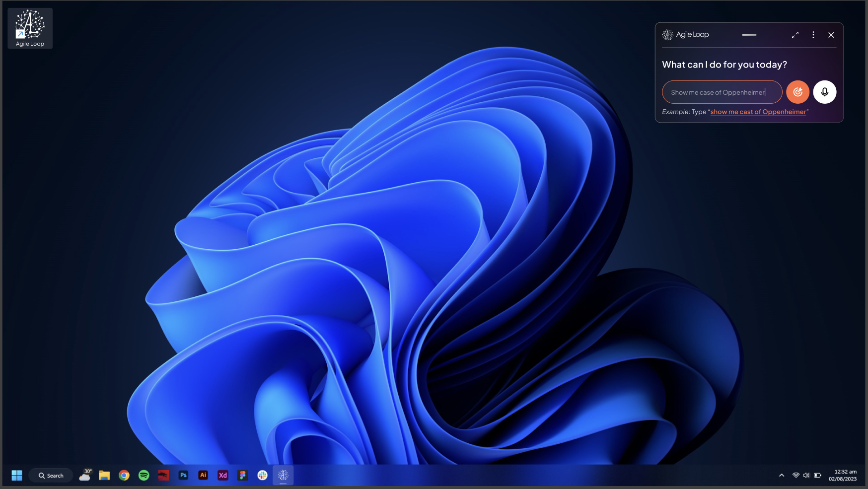Activate the microphone voice input button
The width and height of the screenshot is (868, 489).
824,92
